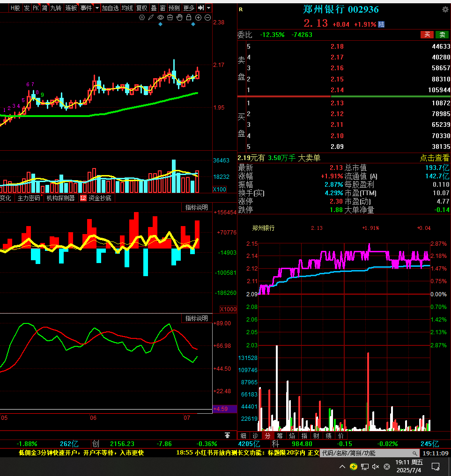This screenshot has width=451, height=476.
Task: Switch to the 诊 diagnosis tab
Action: 255,436
